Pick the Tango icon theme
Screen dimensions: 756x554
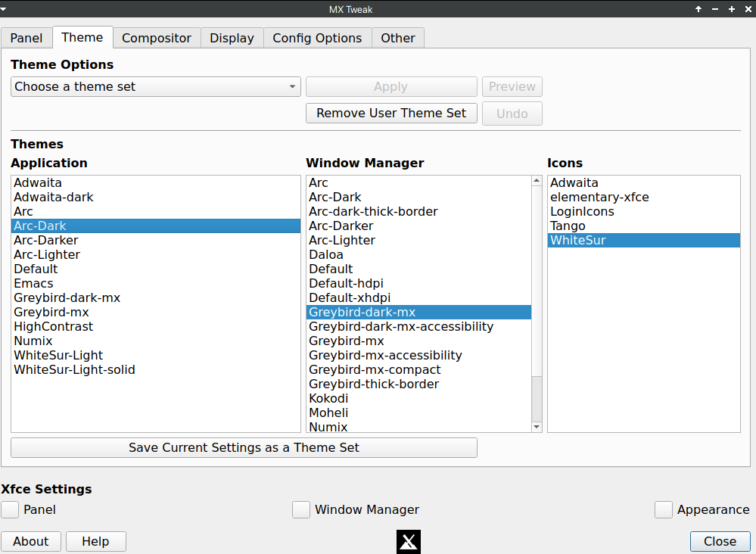coord(644,226)
